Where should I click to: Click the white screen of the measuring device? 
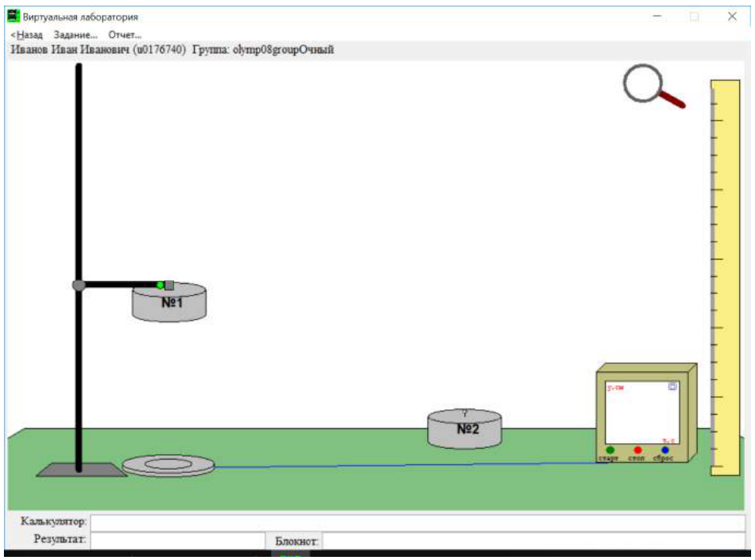click(x=642, y=413)
